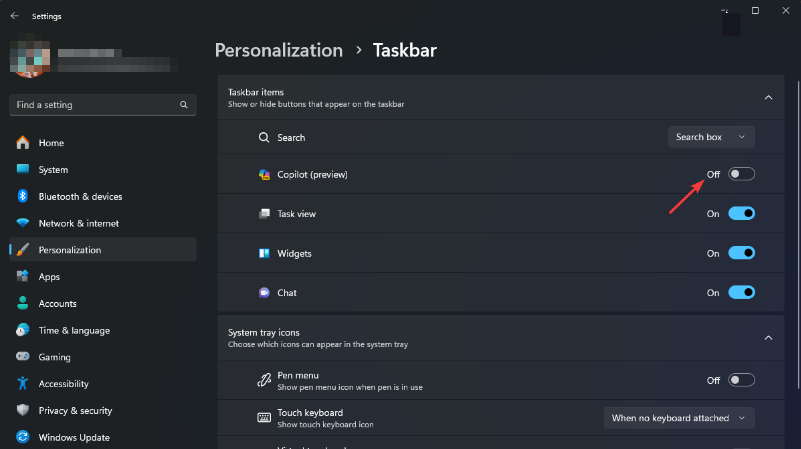Click the Windows Update icon
Screen dimensions: 801x449
pyautogui.click(x=23, y=438)
